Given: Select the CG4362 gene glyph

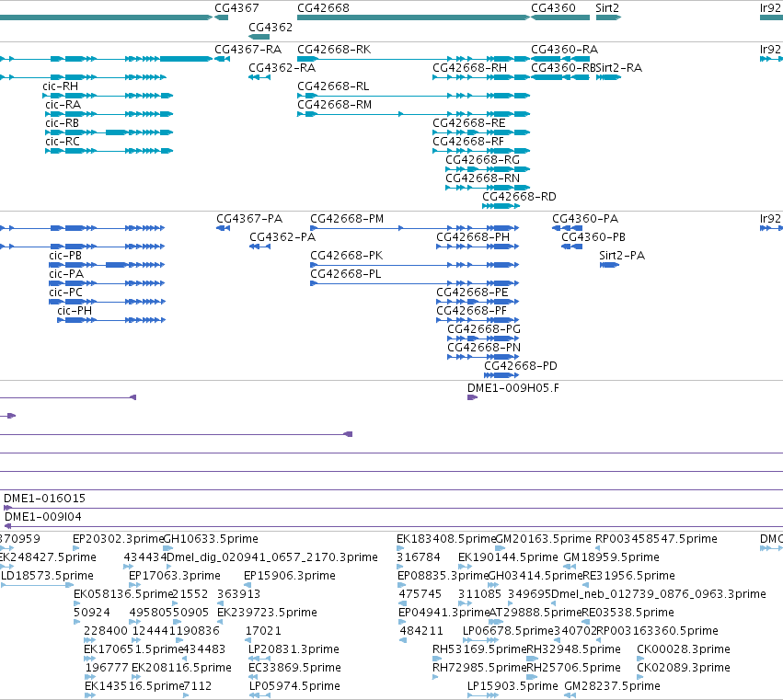Looking at the screenshot, I should pos(259,37).
